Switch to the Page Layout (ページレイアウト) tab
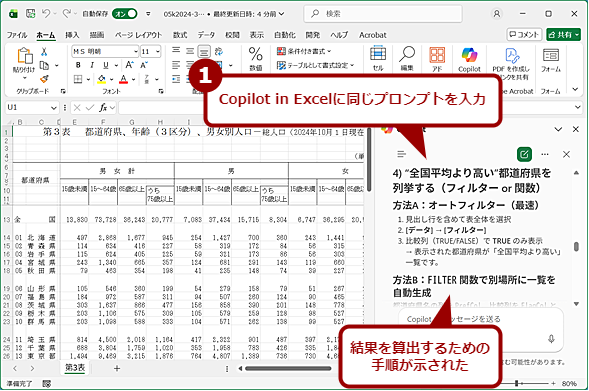Image resolution: width=589 pixels, height=391 pixels. tap(138, 35)
